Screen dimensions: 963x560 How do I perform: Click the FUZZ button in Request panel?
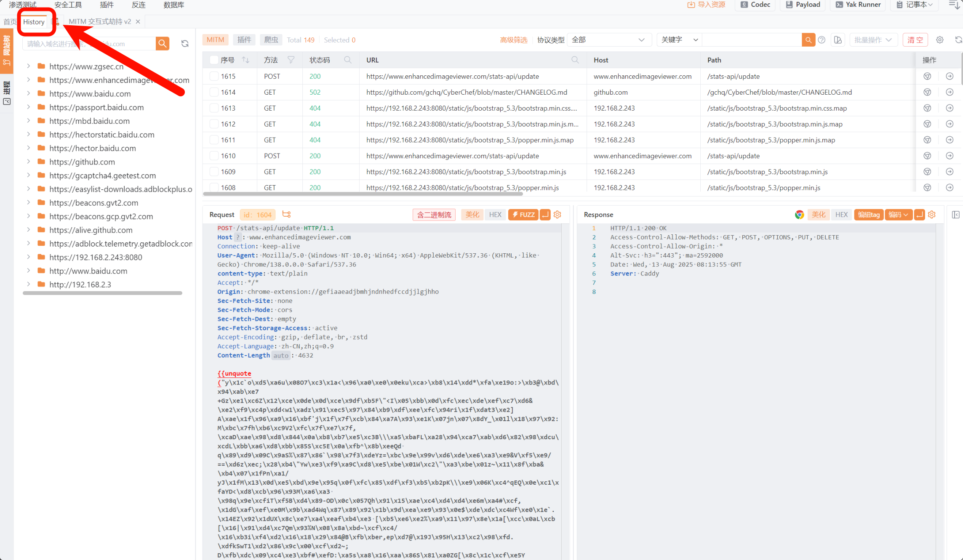[x=523, y=215]
